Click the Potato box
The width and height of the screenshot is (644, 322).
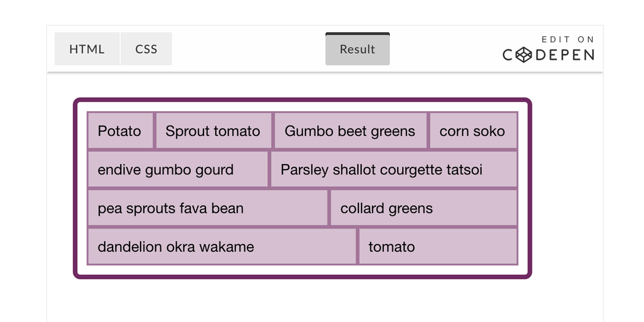[x=120, y=130]
